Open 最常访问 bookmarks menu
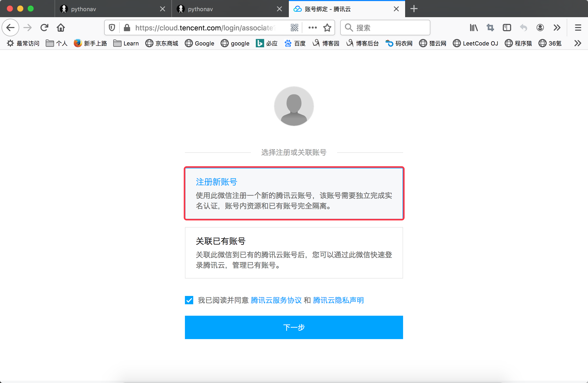Viewport: 588px width, 383px height. point(23,43)
